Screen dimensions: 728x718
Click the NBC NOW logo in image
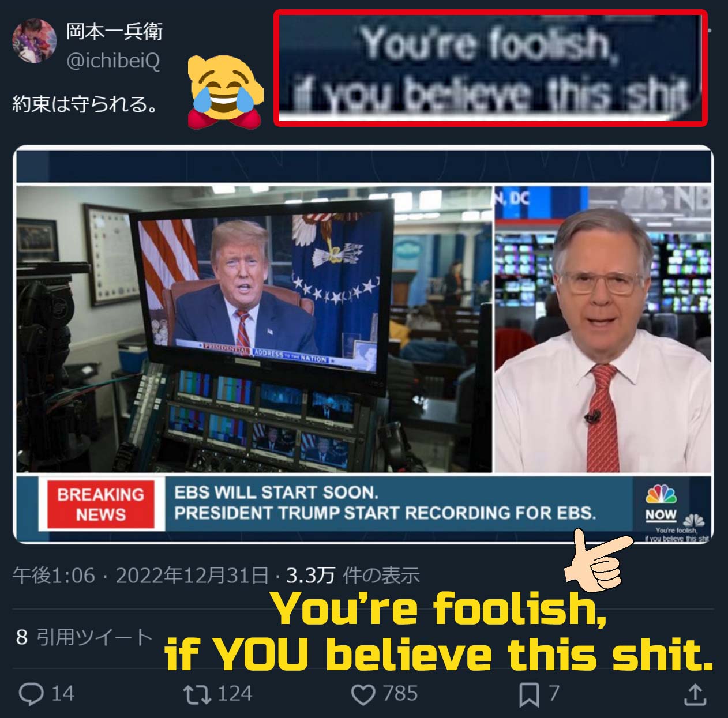[661, 503]
